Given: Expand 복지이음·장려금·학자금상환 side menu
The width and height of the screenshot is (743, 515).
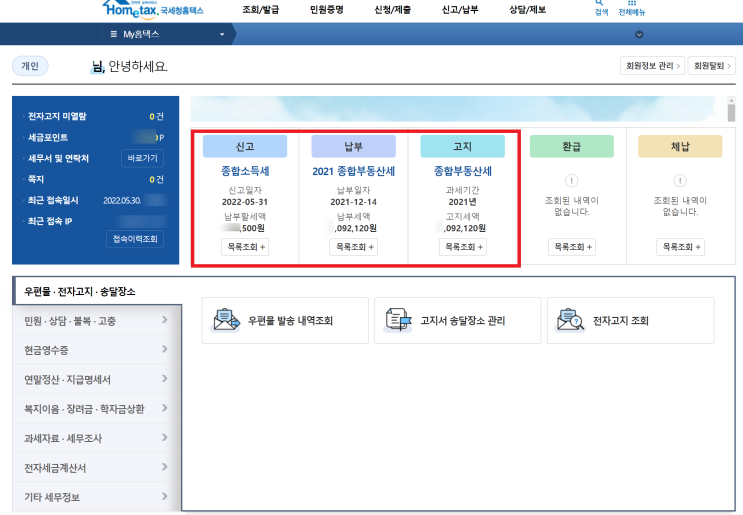Looking at the screenshot, I should click(97, 408).
